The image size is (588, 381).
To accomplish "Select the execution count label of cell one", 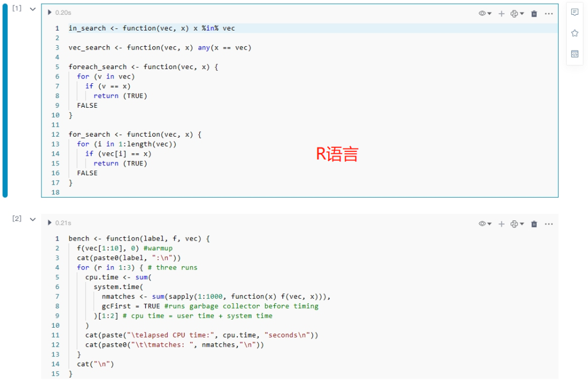I will pyautogui.click(x=15, y=8).
